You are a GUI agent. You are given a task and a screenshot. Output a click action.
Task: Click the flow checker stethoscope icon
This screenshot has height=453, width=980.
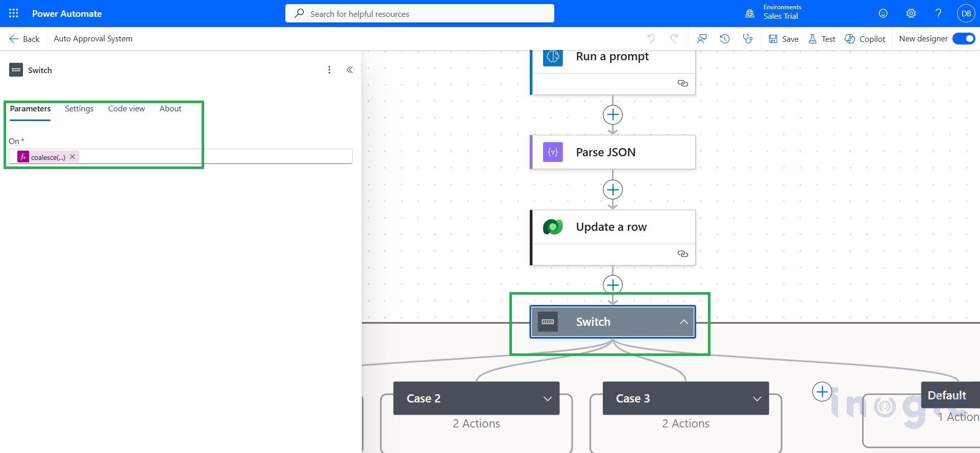[x=748, y=39]
